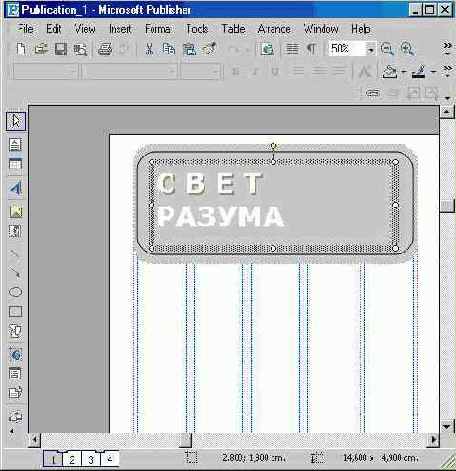Open the Arrange menu

coord(274,29)
